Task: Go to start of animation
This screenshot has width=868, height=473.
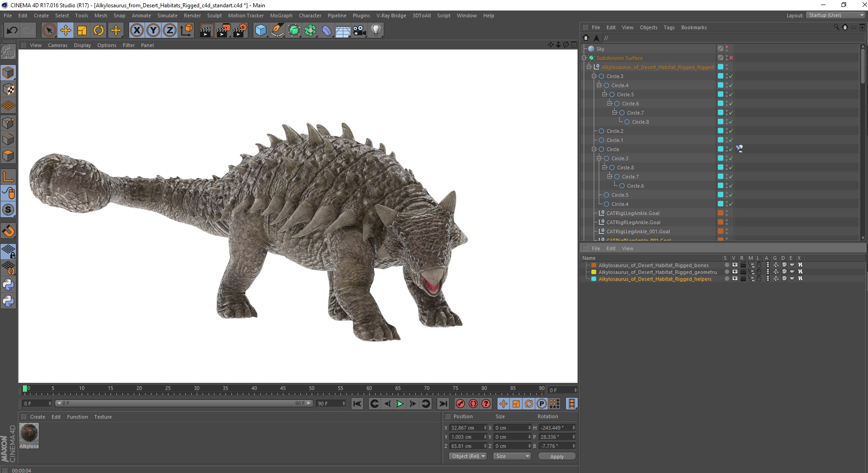Action: [357, 404]
